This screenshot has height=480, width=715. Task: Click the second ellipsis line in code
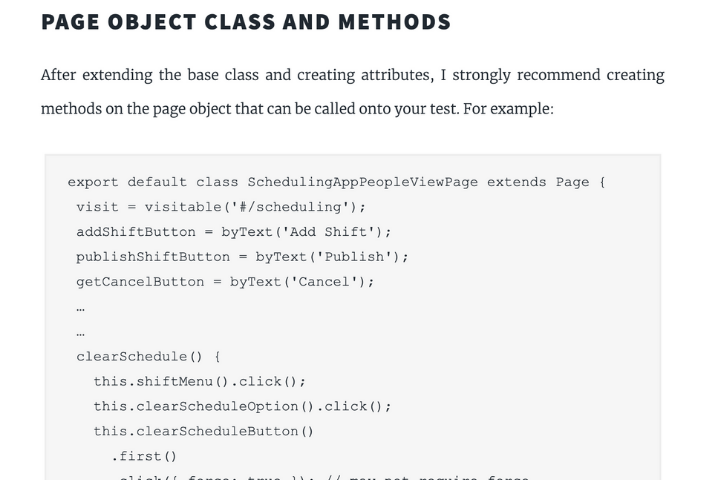(81, 333)
